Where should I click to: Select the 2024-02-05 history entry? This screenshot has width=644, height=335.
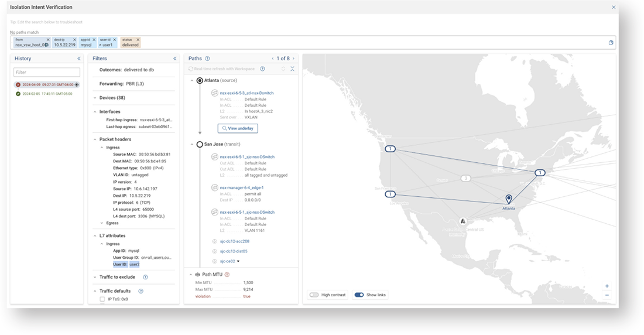[x=47, y=94]
